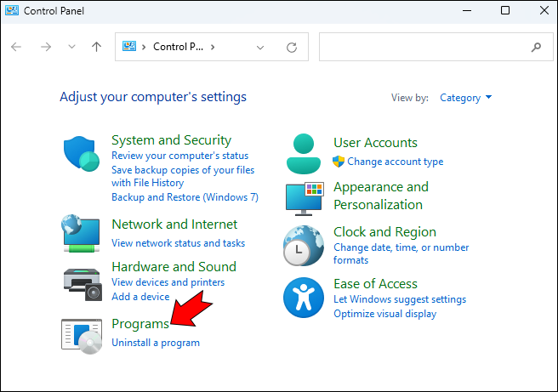Click the Clock and Region globe icon
Image resolution: width=558 pixels, height=392 pixels.
coord(304,246)
